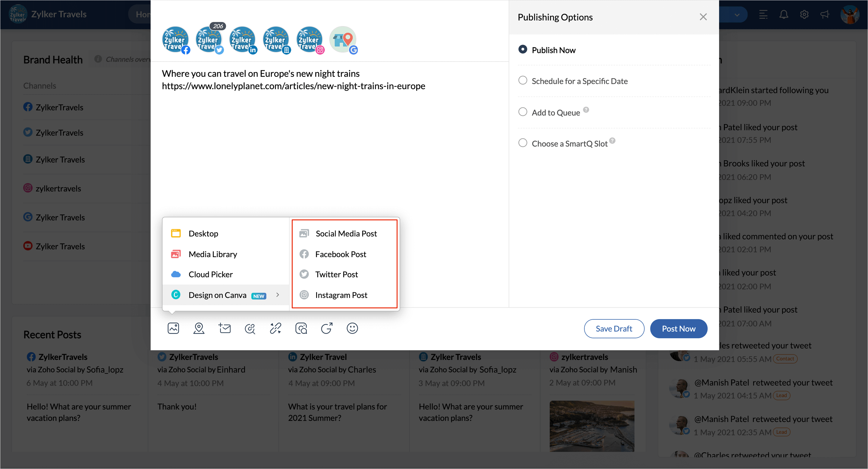Click the link shortener icon in toolbar
Viewport: 868px width, 469px height.
click(275, 328)
